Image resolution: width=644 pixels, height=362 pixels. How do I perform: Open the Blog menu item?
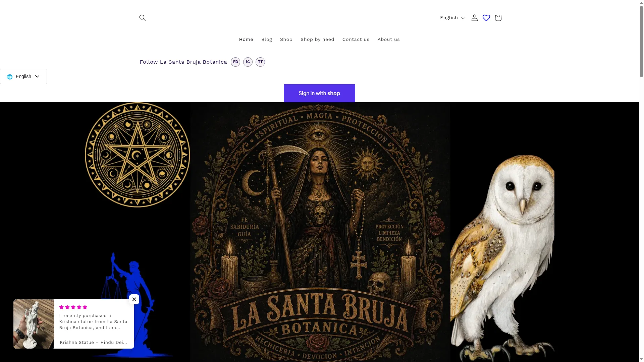click(x=267, y=40)
